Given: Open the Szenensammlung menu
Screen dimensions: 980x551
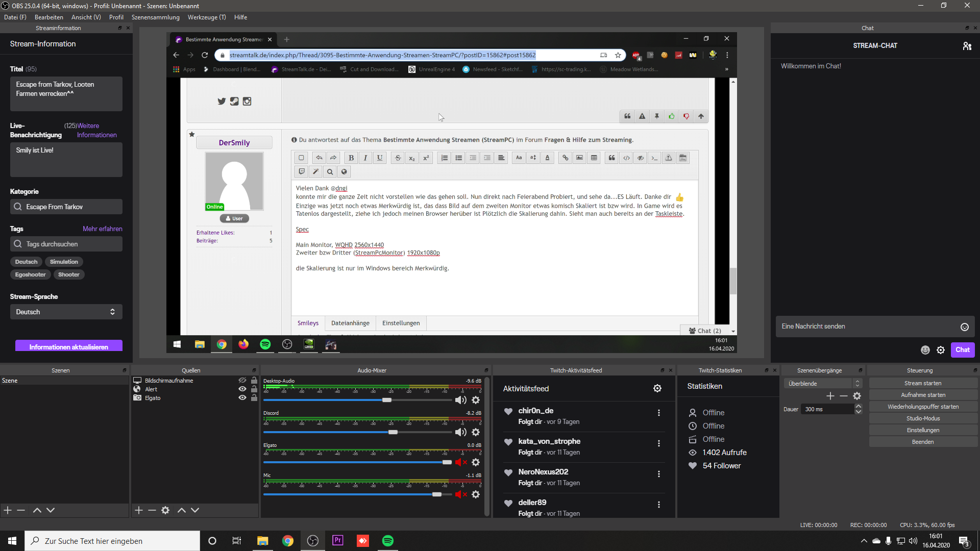Looking at the screenshot, I should pos(155,17).
